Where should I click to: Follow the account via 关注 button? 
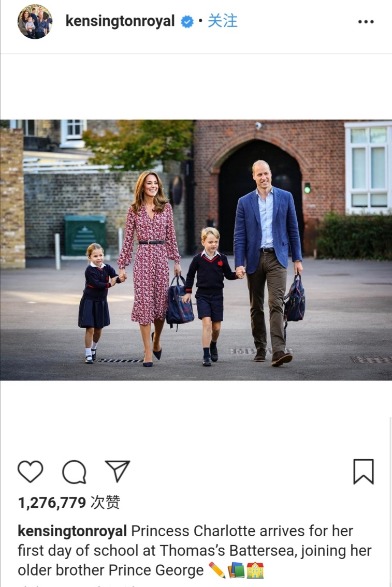pyautogui.click(x=222, y=21)
